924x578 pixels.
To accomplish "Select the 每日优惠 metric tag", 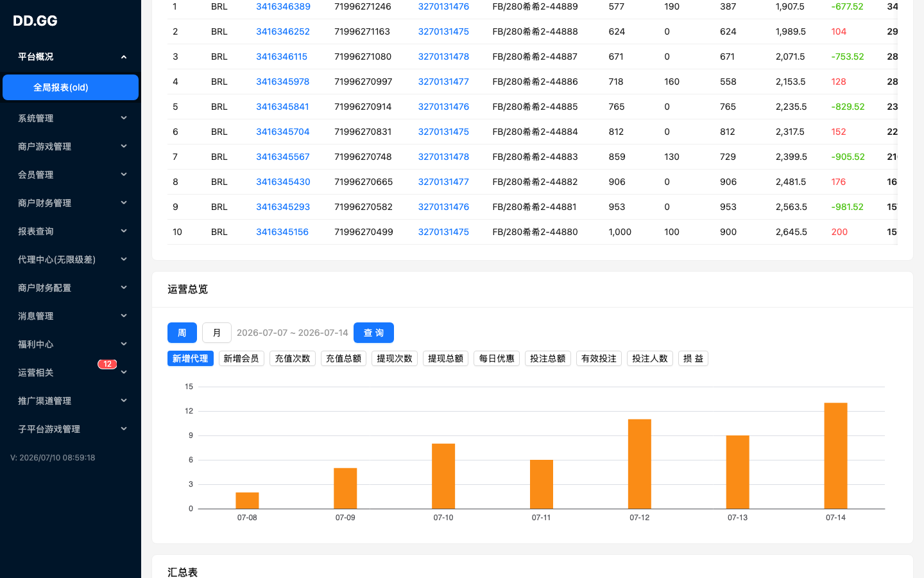I will coord(497,358).
